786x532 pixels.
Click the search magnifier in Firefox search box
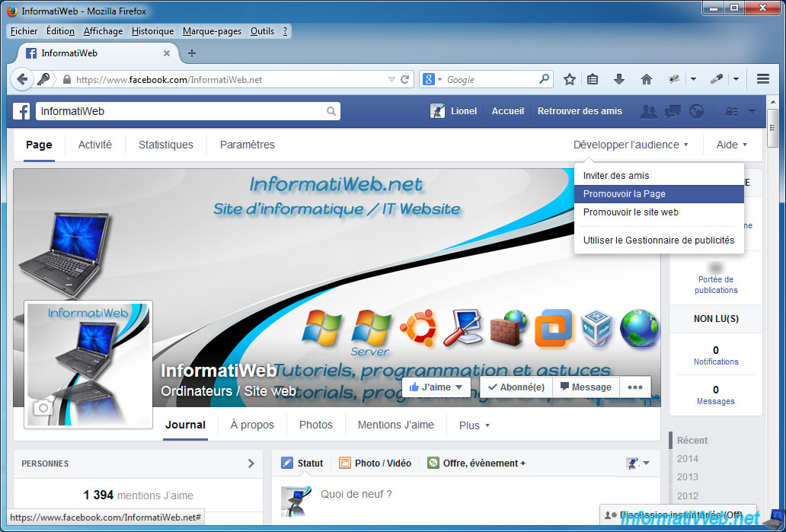pos(544,78)
